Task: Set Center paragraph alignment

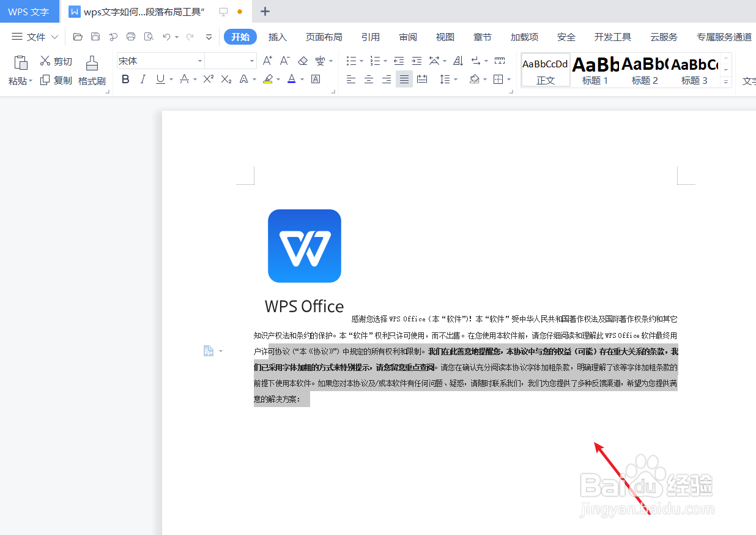Action: [x=369, y=79]
